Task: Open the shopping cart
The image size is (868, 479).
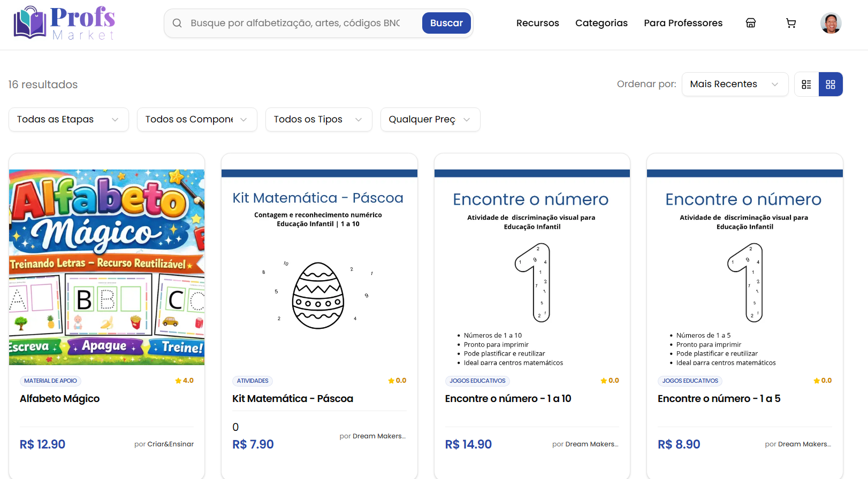Action: [x=791, y=23]
